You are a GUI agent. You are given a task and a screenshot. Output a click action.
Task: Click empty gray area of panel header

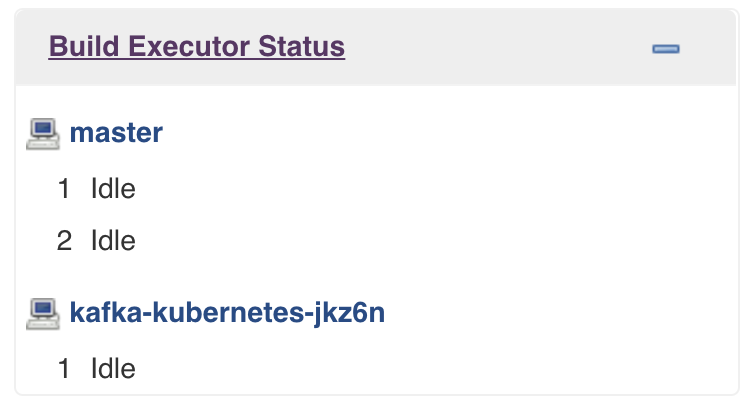click(500, 48)
